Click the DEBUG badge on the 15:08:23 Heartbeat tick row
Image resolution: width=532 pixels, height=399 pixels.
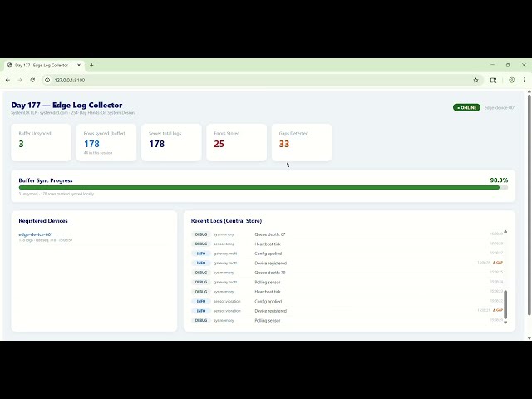point(201,292)
